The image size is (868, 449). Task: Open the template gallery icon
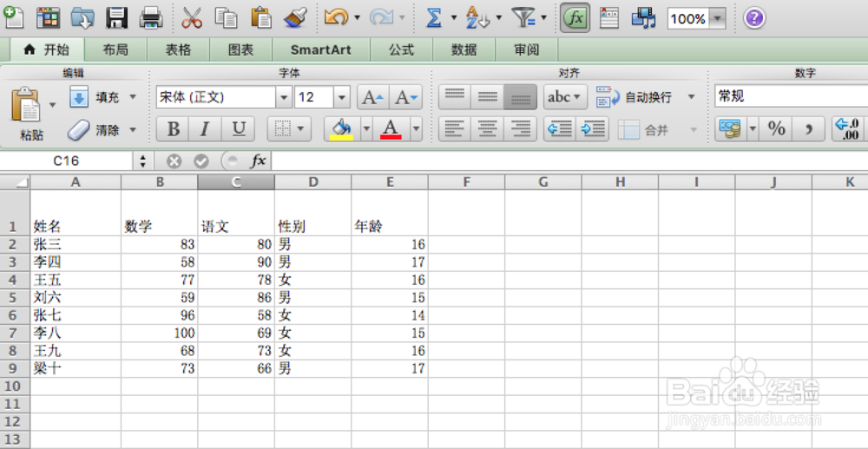coord(48,17)
